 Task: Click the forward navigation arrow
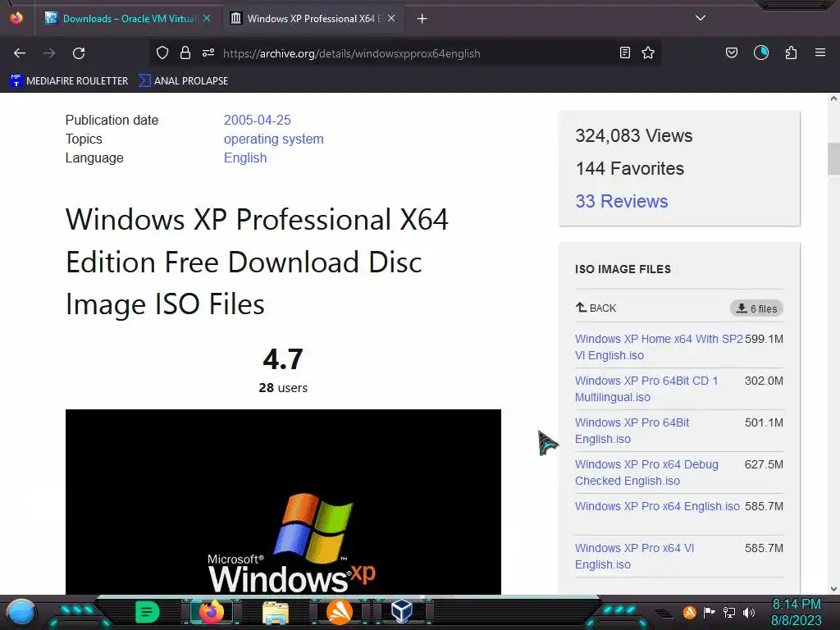point(49,53)
